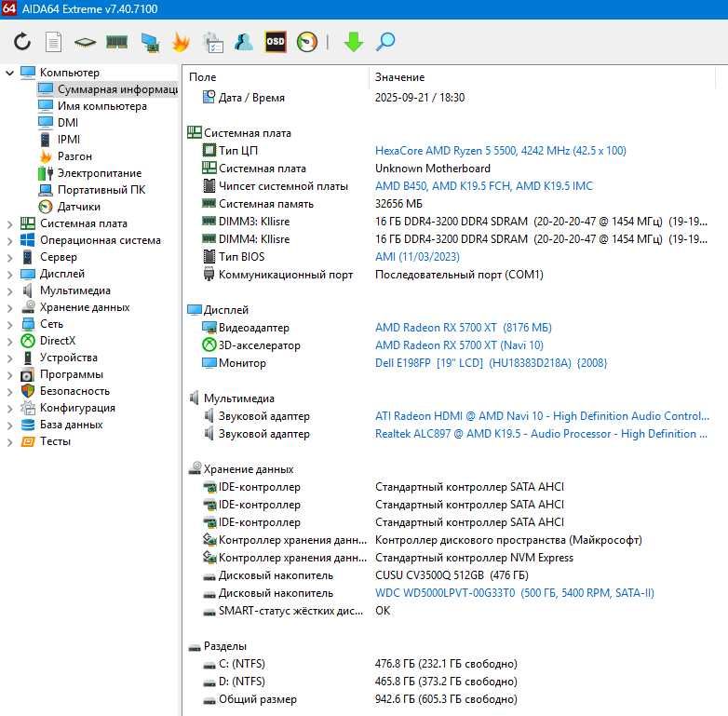This screenshot has width=728, height=716.
Task: Open the sensor gauge toolbar icon
Action: pyautogui.click(x=307, y=42)
